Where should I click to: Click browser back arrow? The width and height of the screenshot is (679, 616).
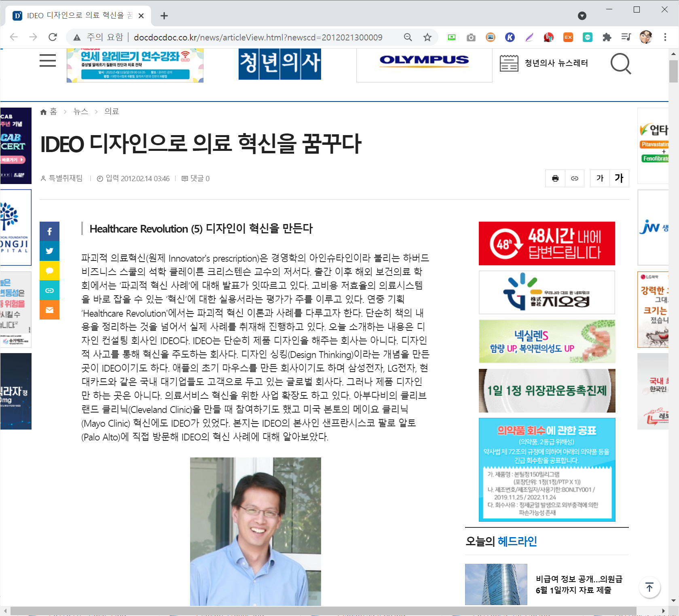coord(14,37)
